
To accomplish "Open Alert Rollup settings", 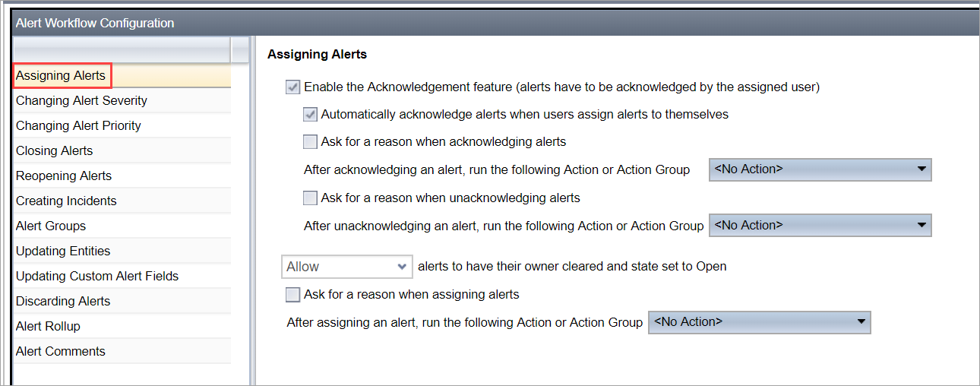I will (x=122, y=326).
